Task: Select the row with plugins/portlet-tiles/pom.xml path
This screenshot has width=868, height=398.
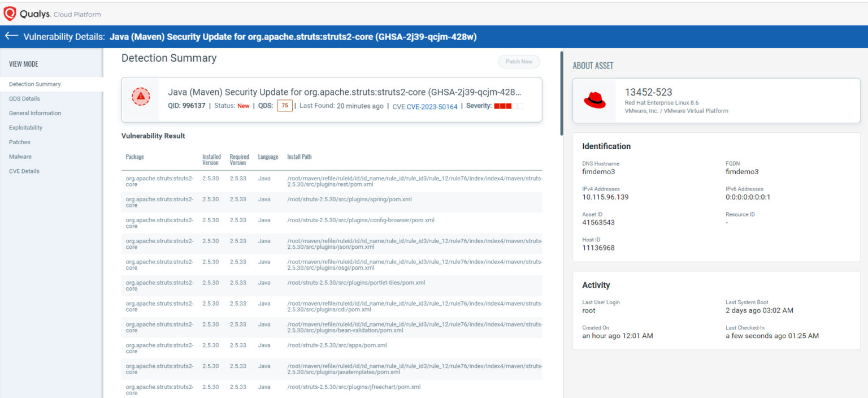Action: [332, 285]
